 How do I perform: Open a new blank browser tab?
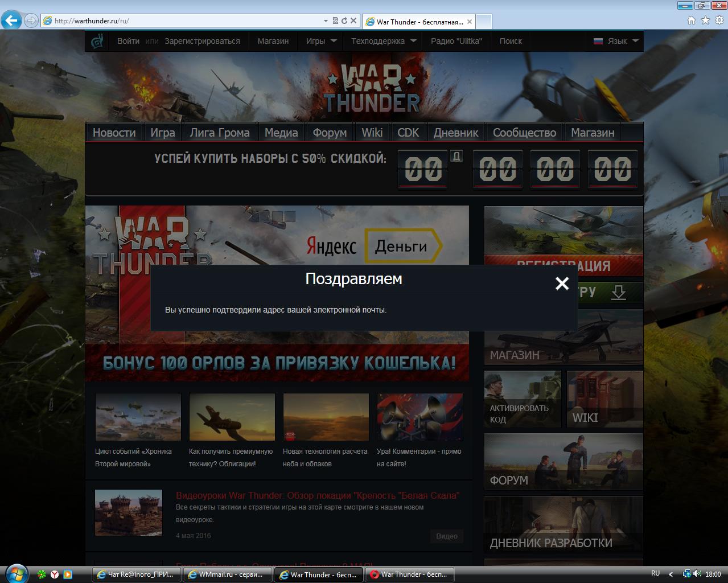pos(483,22)
